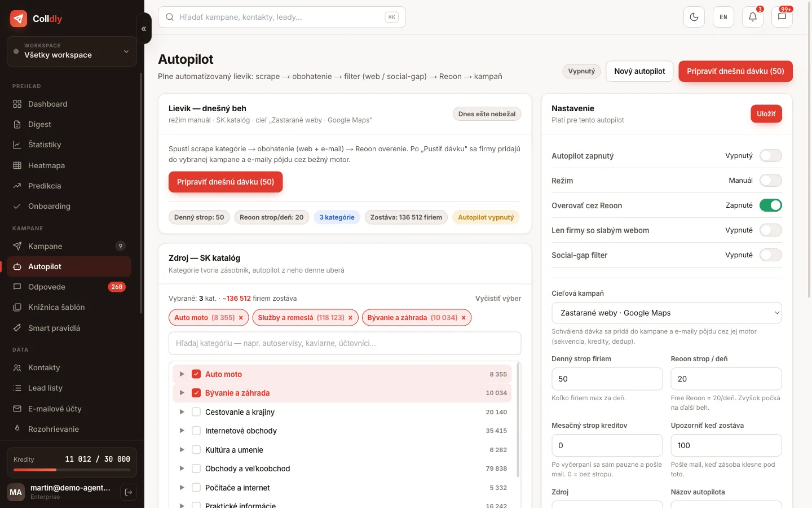Open messages via the chat bubble icon
The width and height of the screenshot is (812, 508).
click(782, 17)
